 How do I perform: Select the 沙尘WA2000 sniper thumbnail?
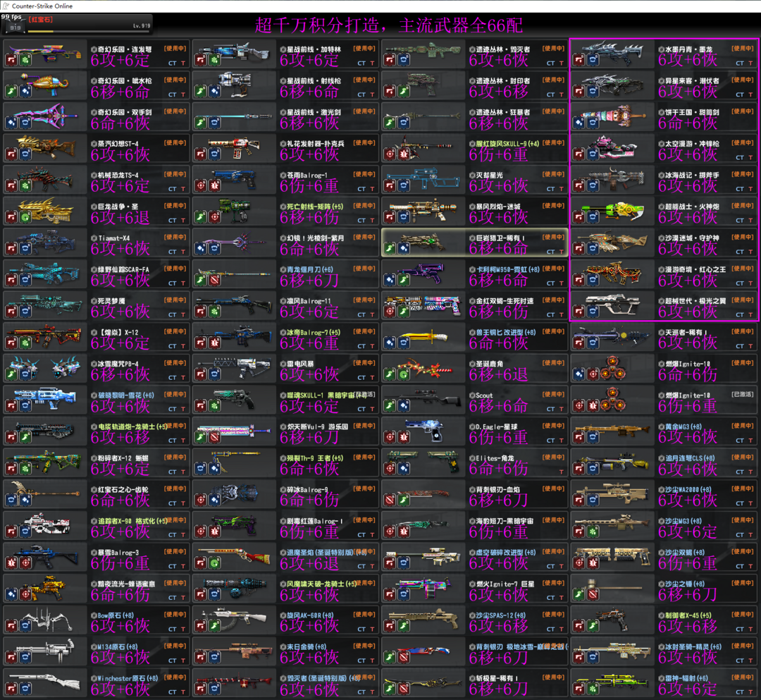pos(613,493)
